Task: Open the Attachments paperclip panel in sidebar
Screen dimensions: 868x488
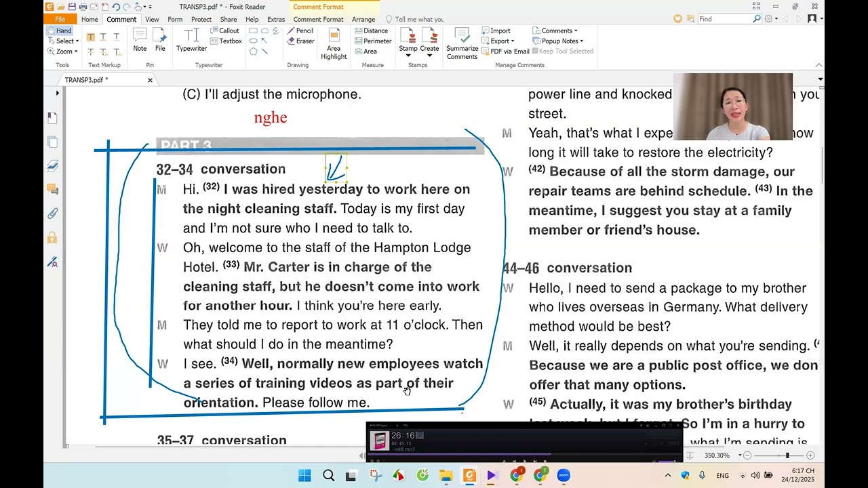Action: 52,213
